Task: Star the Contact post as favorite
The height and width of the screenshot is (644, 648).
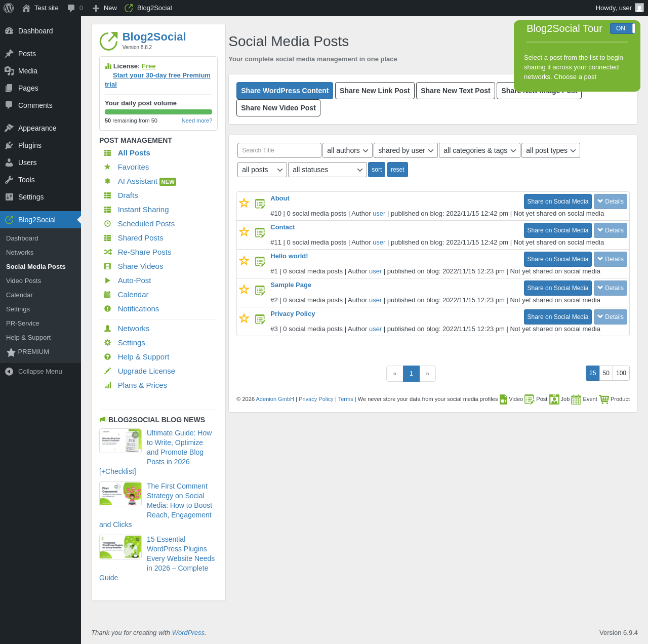Action: (x=244, y=232)
